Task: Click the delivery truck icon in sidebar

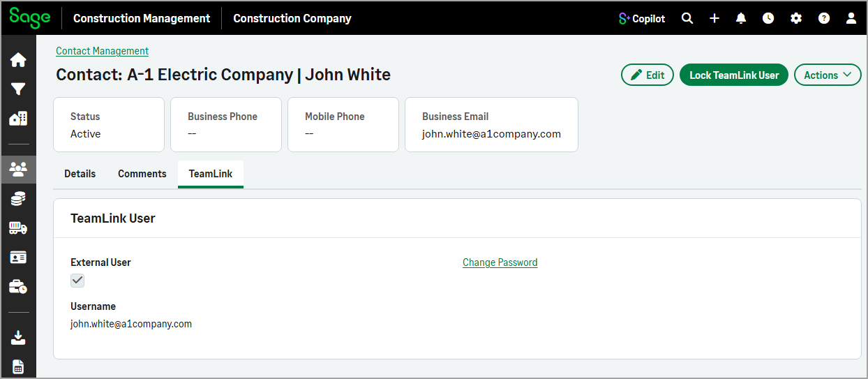Action: (x=18, y=228)
